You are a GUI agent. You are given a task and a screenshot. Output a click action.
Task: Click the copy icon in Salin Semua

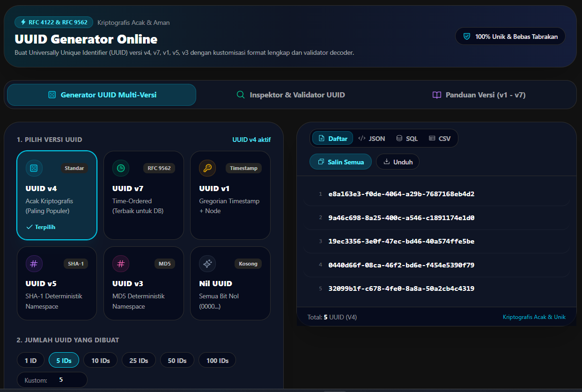(x=321, y=162)
